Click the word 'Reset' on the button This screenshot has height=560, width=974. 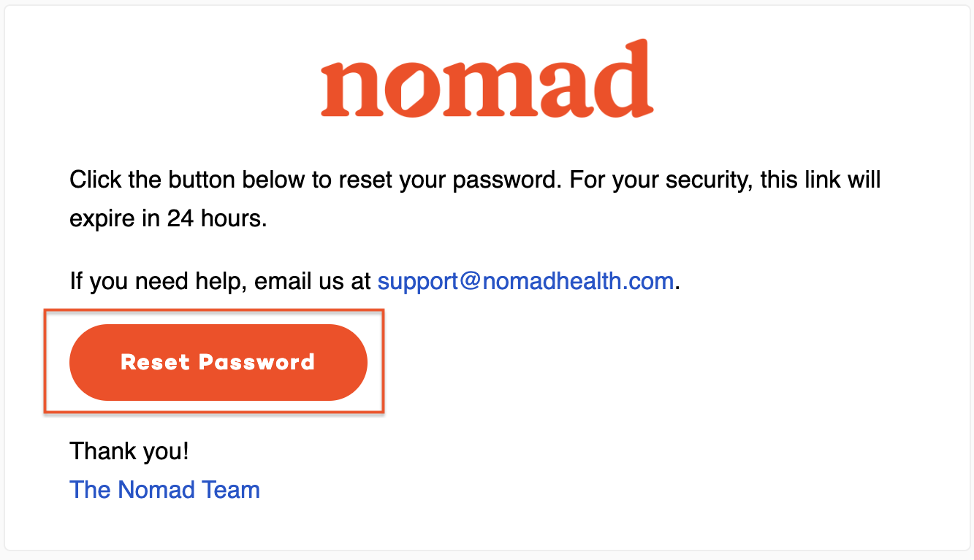(x=155, y=362)
